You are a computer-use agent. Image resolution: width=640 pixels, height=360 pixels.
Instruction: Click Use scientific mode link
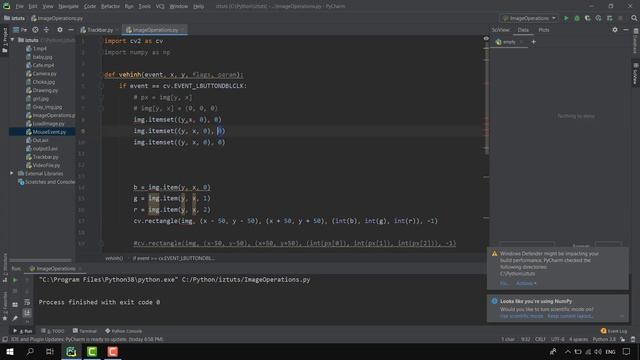(x=522, y=316)
